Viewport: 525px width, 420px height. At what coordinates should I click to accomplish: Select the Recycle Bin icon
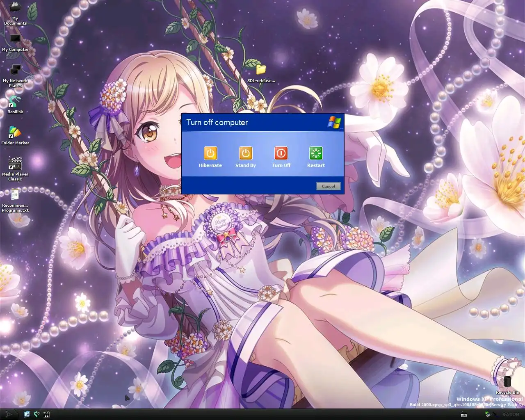click(507, 385)
